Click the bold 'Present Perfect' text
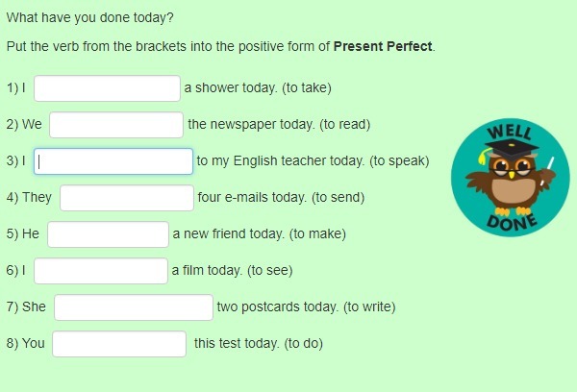Image resolution: width=577 pixels, height=392 pixels. click(383, 47)
